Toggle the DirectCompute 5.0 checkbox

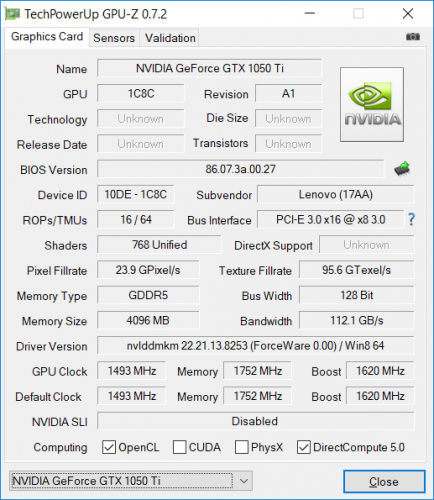coord(304,447)
